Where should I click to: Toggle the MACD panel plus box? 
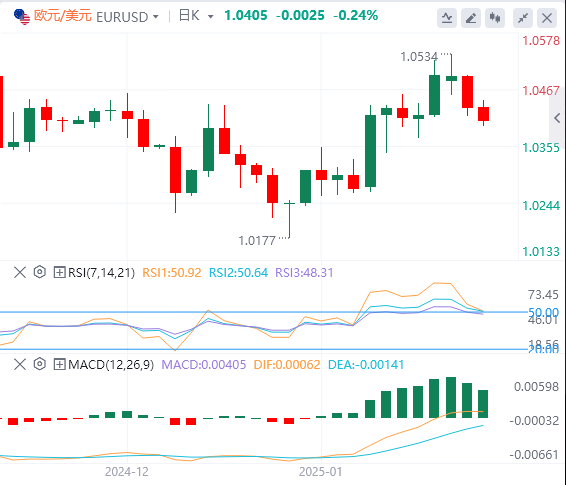pos(59,364)
